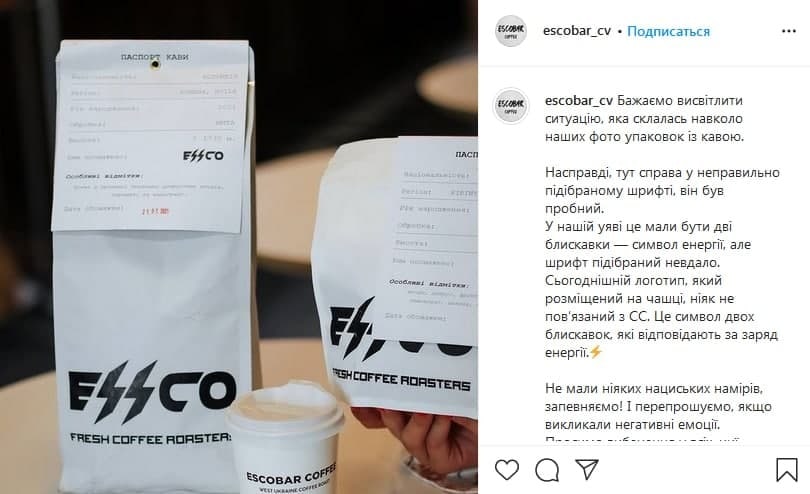This screenshot has height=494, width=810.
Task: Click the lightning bolt emoji in the caption
Action: click(596, 352)
